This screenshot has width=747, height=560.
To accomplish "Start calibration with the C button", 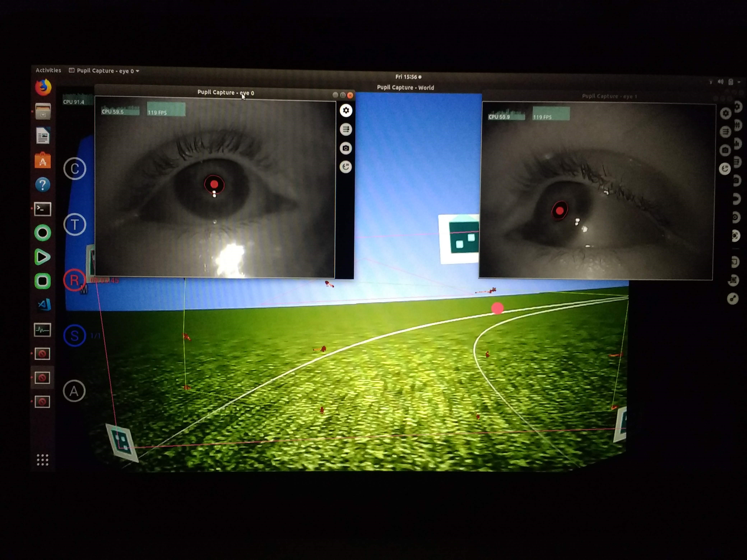I will (x=75, y=168).
